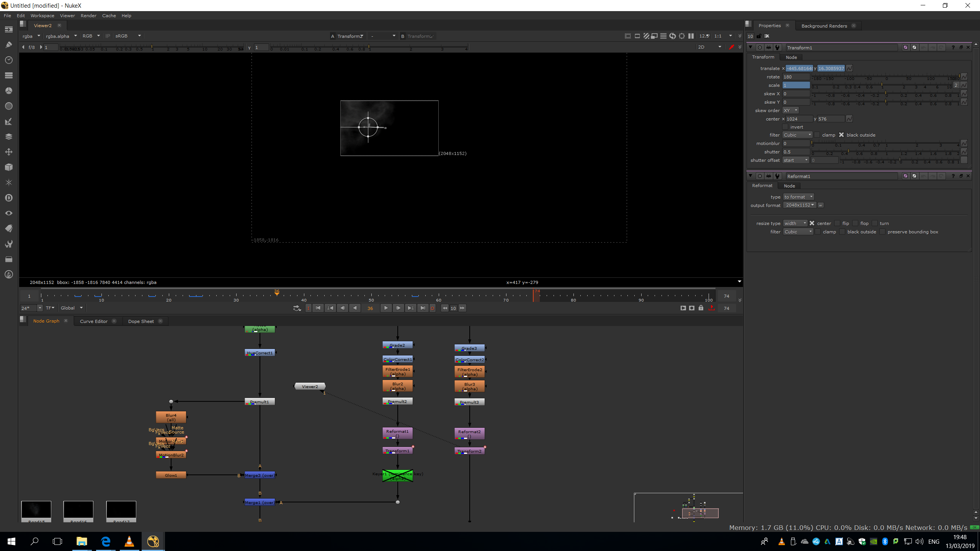The height and width of the screenshot is (551, 980).
Task: Toggle the flip checkbox in Reformat1
Action: [837, 223]
